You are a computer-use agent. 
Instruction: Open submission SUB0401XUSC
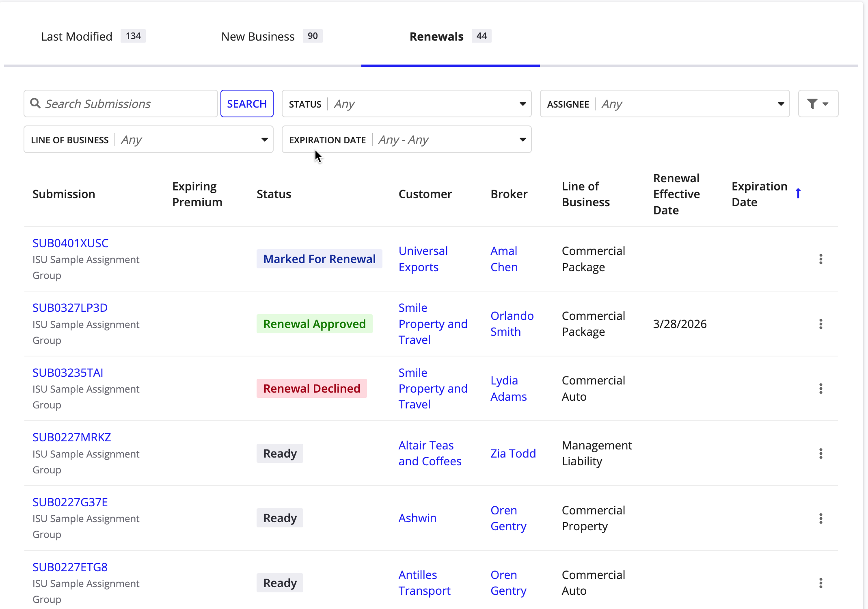71,243
